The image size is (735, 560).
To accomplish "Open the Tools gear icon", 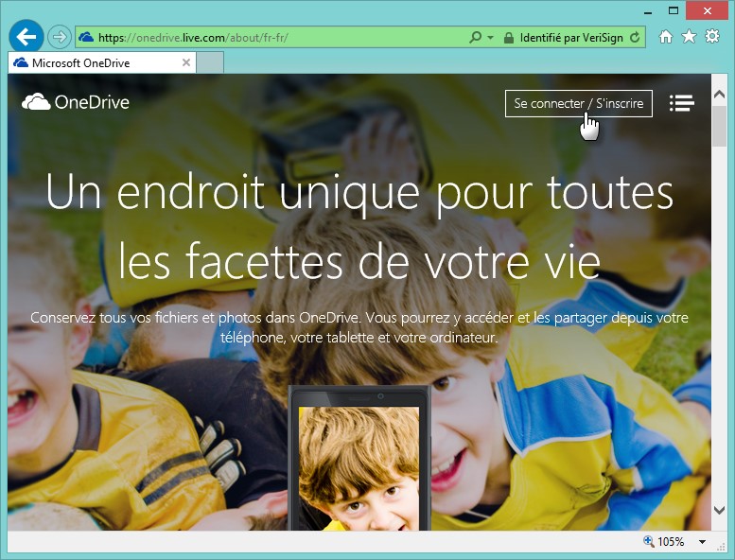I will coord(712,37).
